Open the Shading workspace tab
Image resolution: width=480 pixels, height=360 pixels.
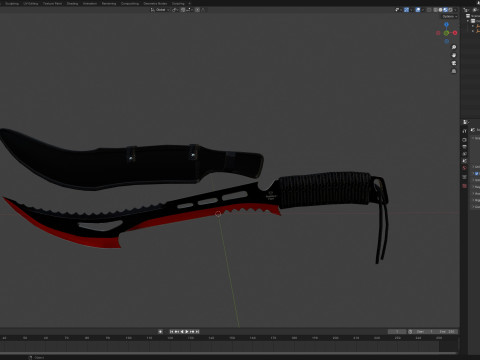click(72, 3)
